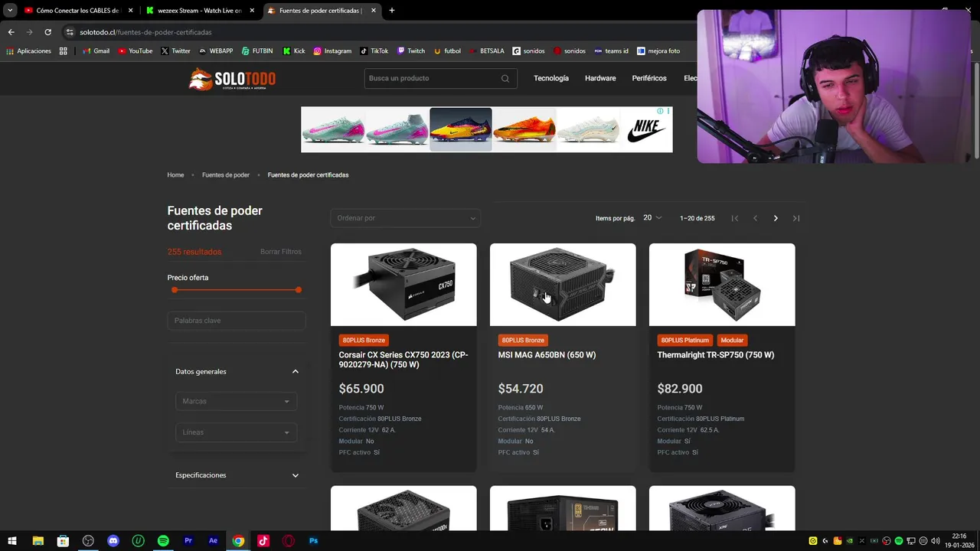Open the Corsair CX750 product image

pyautogui.click(x=403, y=285)
